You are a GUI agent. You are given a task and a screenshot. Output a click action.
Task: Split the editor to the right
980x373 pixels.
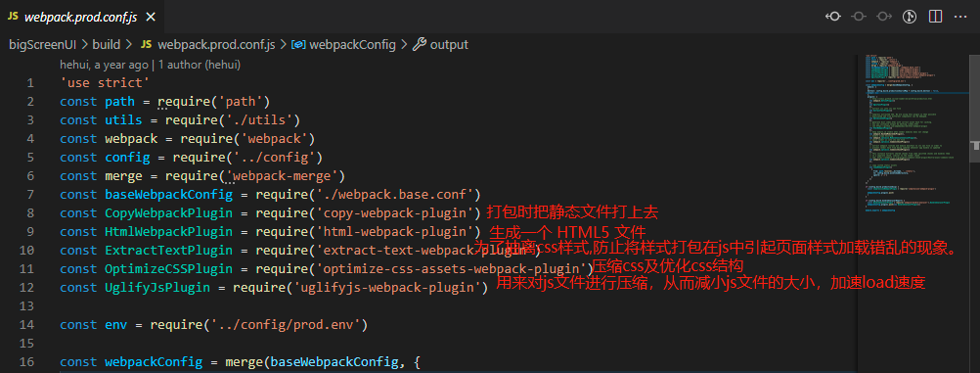tap(935, 17)
